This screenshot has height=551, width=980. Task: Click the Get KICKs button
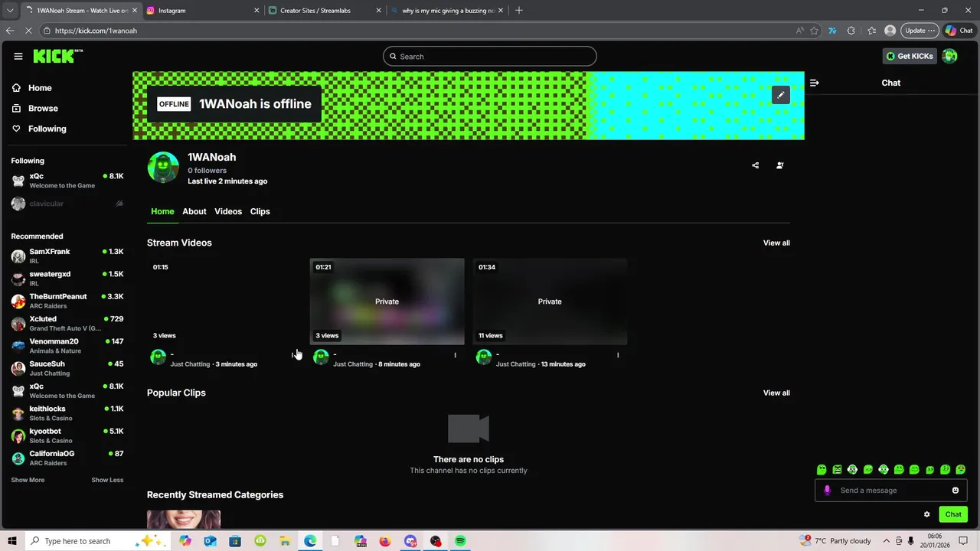coord(910,56)
